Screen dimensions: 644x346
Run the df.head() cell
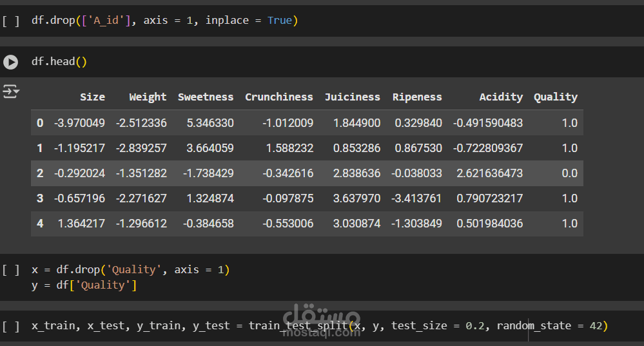(x=11, y=62)
